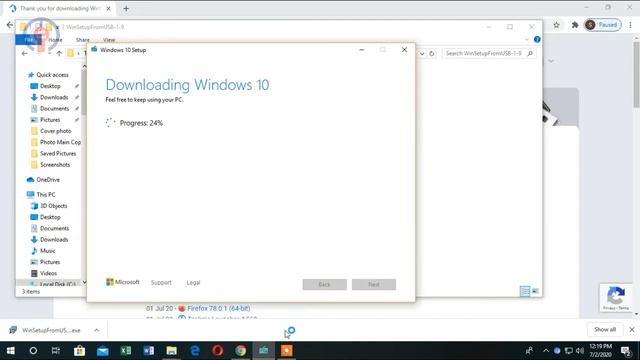Open Start menu on the taskbar
The width and height of the screenshot is (640, 360).
(x=11, y=351)
